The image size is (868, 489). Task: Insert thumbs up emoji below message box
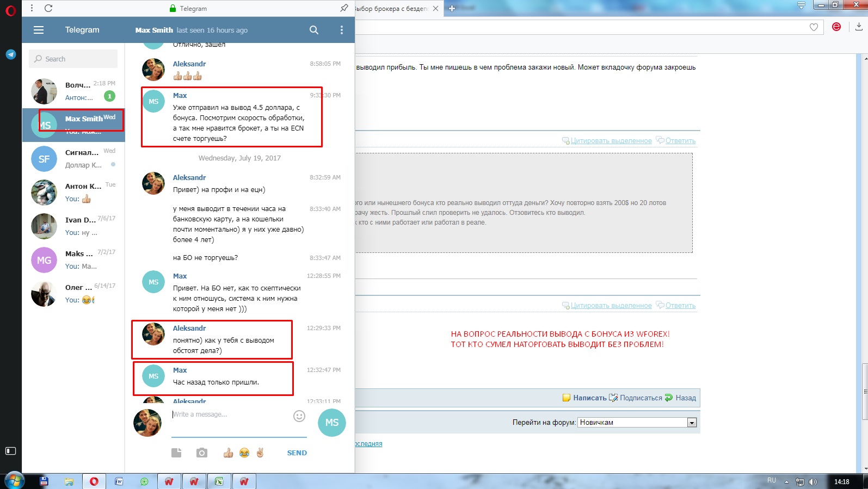[228, 453]
